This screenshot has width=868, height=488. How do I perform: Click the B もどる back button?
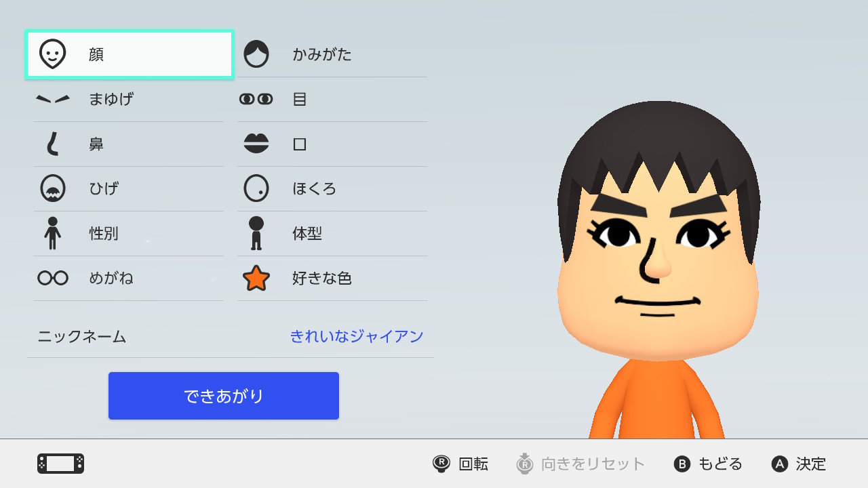(708, 464)
